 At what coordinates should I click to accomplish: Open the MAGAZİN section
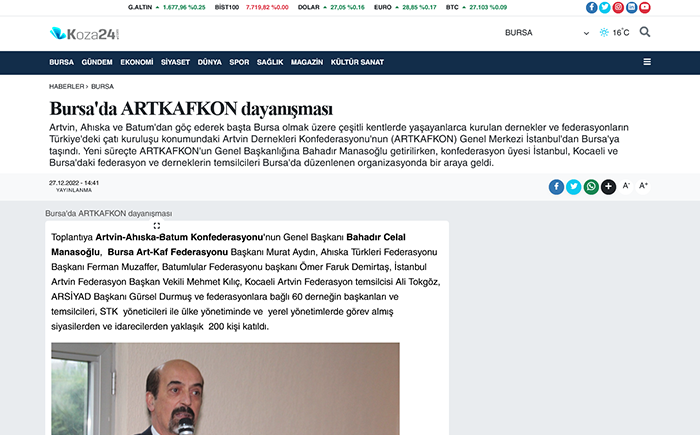pyautogui.click(x=307, y=62)
